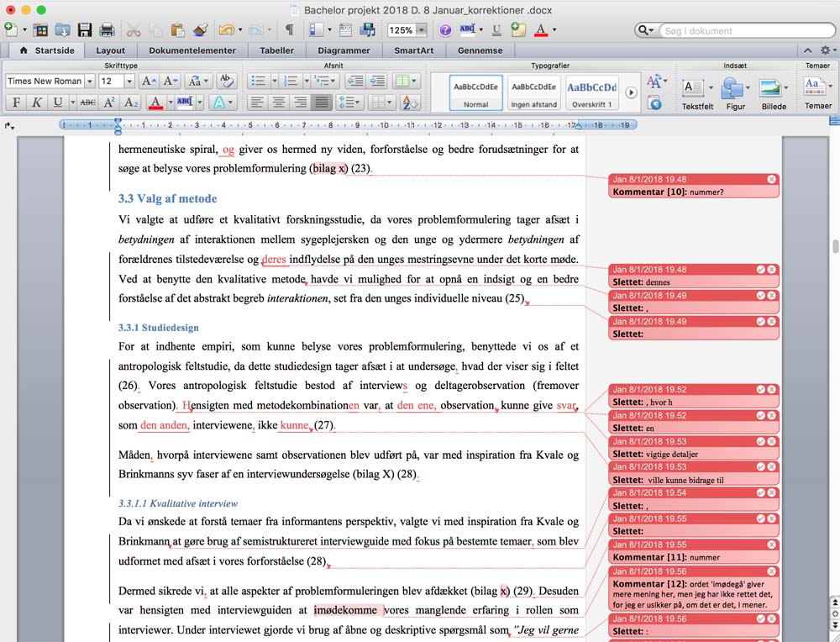
Task: Toggle justified text alignment
Action: pos(322,102)
